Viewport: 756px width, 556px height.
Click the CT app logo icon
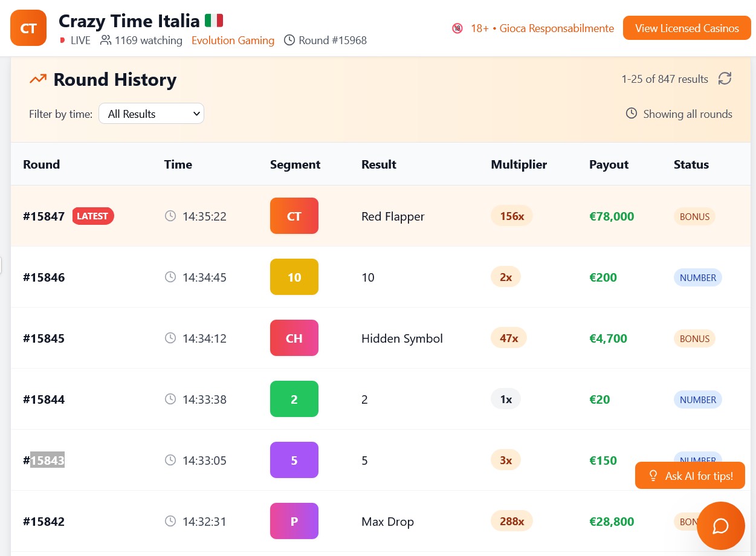pos(28,27)
